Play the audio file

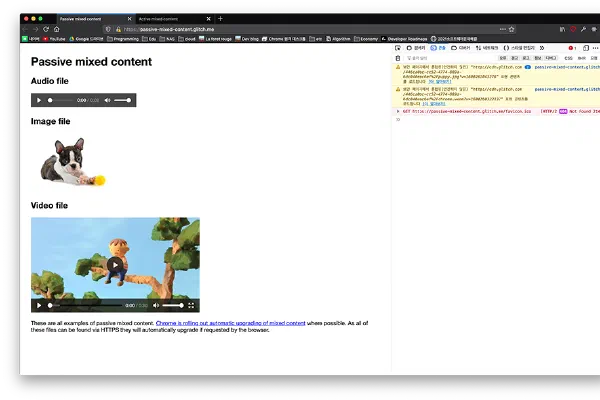click(x=39, y=101)
